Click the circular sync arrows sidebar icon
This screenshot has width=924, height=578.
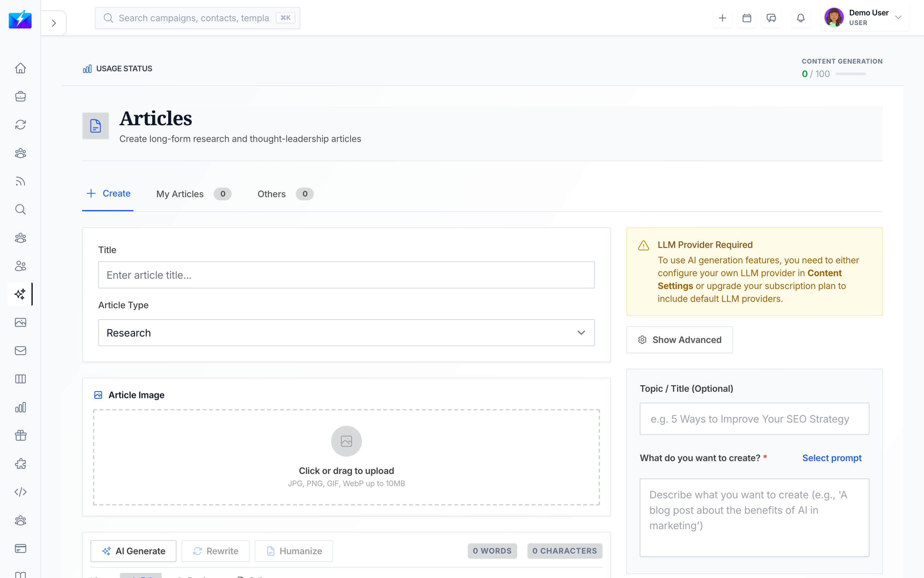pyautogui.click(x=20, y=125)
